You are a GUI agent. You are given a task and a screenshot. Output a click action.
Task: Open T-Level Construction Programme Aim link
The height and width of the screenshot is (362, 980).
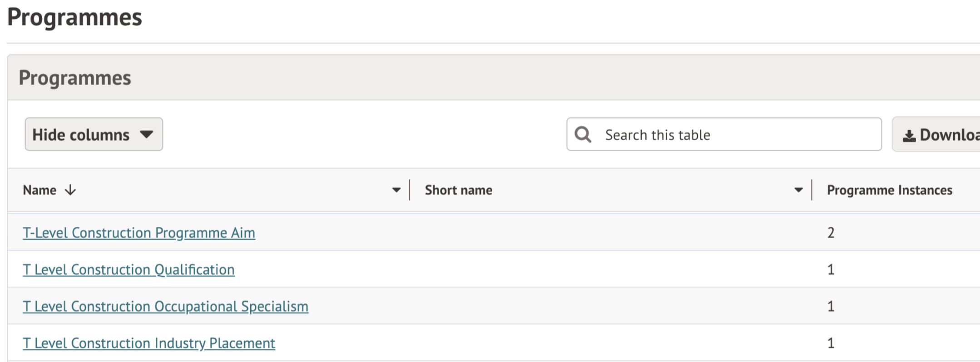tap(139, 233)
